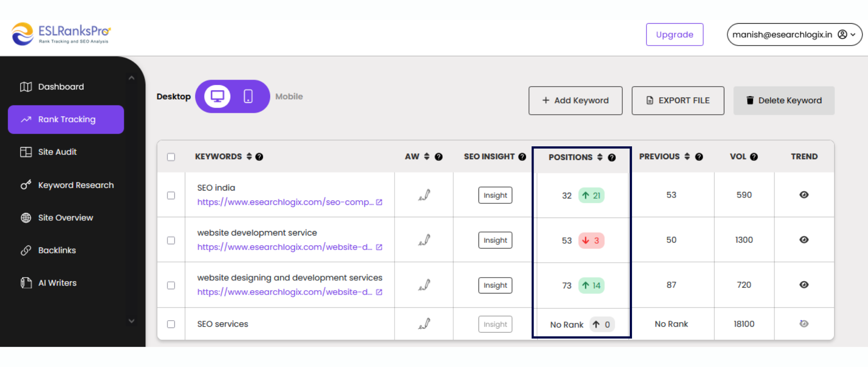Check the SEO india row checkbox
The width and height of the screenshot is (868, 367).
[x=171, y=196]
